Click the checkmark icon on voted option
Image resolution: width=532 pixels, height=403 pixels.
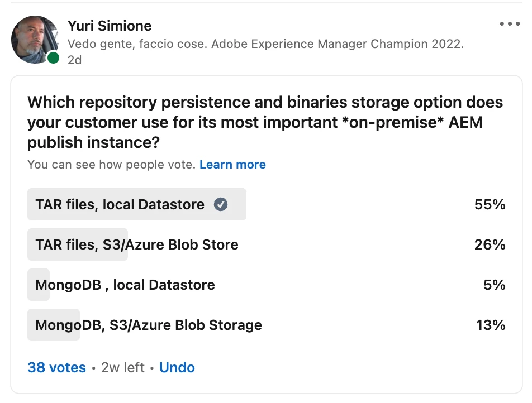point(221,205)
